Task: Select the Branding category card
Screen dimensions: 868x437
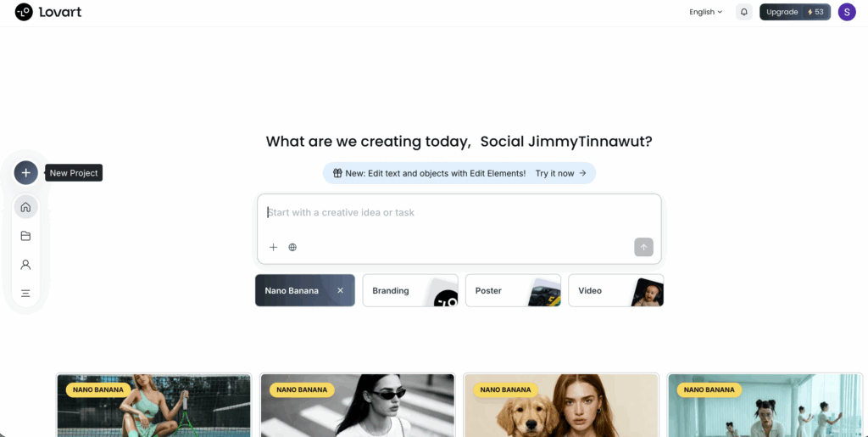Action: (410, 290)
